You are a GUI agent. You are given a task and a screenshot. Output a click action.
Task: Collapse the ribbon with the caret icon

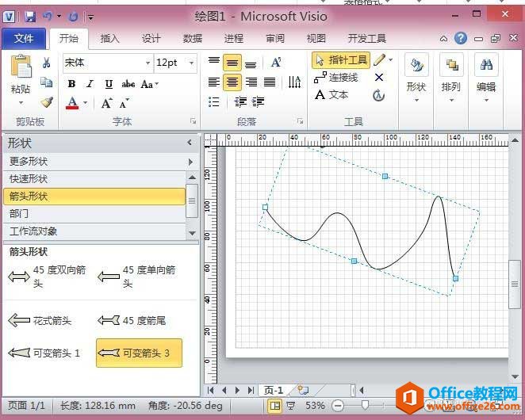[x=443, y=39]
